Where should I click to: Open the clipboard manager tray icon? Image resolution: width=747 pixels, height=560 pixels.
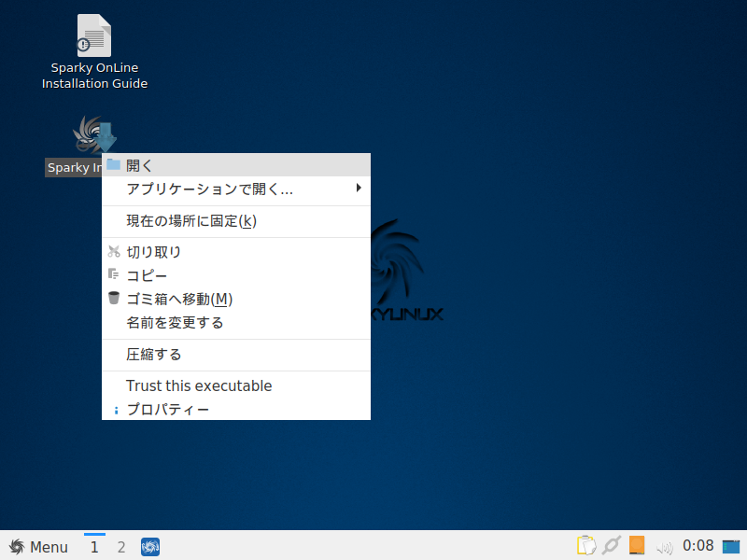pyautogui.click(x=586, y=545)
